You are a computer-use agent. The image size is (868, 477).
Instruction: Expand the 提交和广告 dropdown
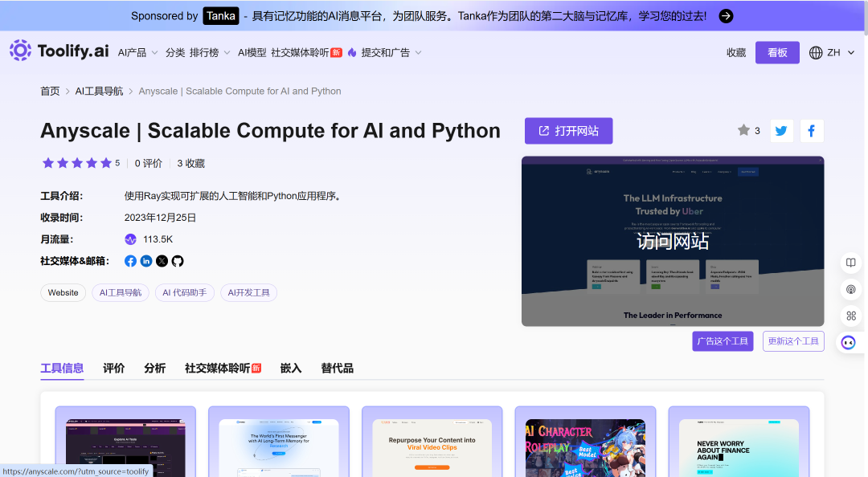(x=391, y=52)
